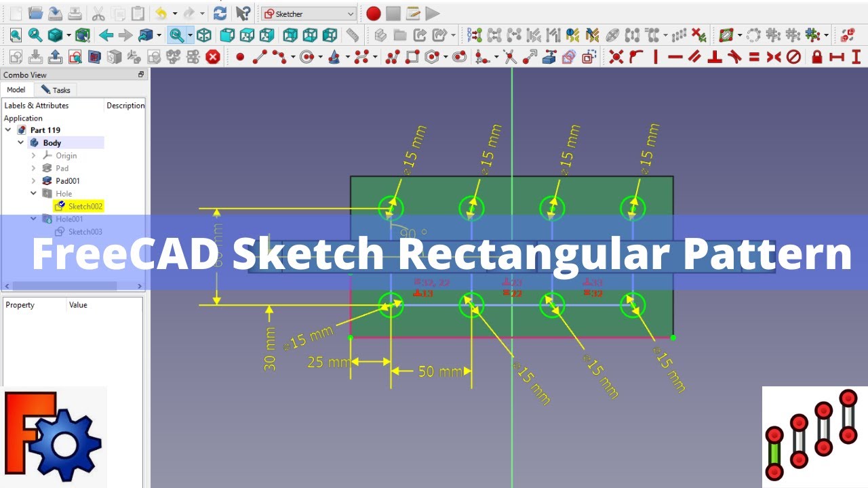Image resolution: width=868 pixels, height=488 pixels.
Task: Click Fit all content view icon
Action: [16, 35]
